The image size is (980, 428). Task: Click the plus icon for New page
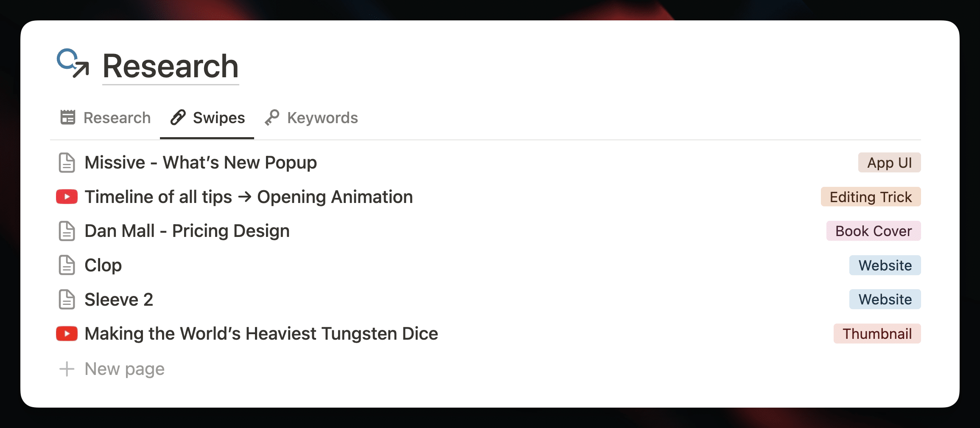pos(67,369)
